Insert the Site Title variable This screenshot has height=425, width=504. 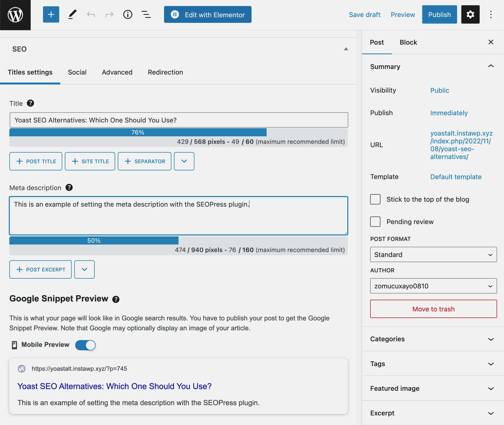[x=90, y=161]
